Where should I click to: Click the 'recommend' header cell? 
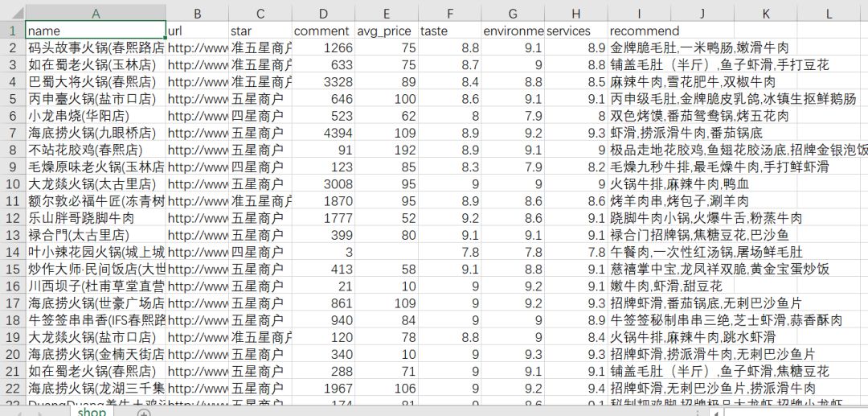(x=640, y=31)
